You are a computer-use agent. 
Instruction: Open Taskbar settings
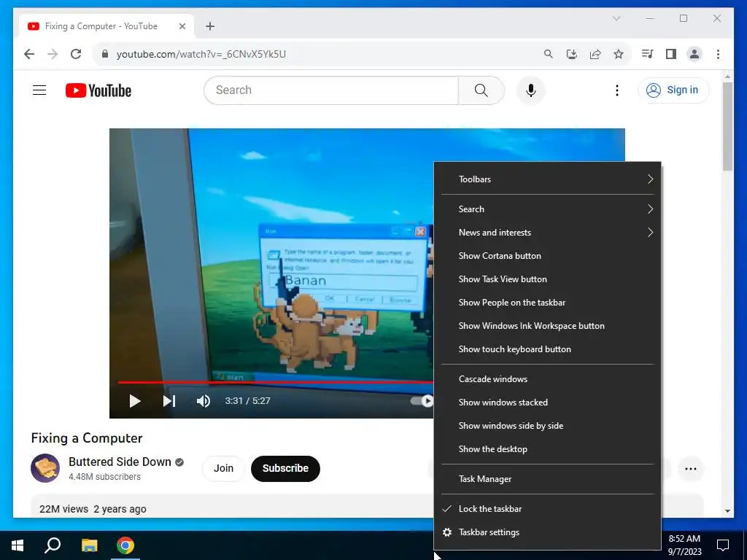click(547, 532)
